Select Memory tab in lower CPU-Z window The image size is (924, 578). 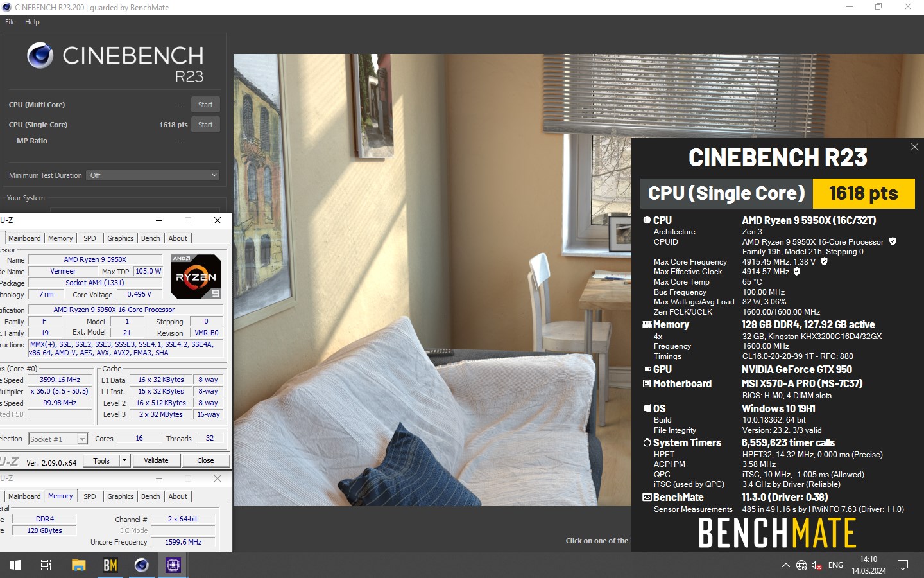click(60, 496)
